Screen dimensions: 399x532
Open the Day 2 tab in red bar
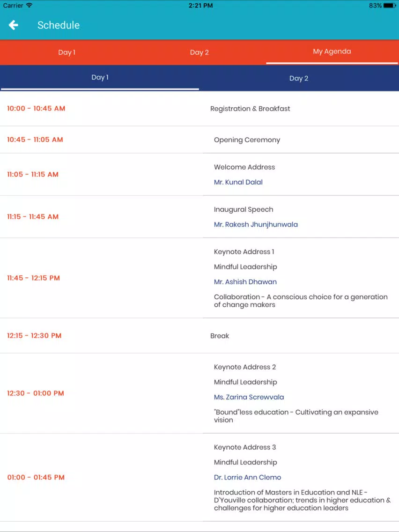pos(199,52)
